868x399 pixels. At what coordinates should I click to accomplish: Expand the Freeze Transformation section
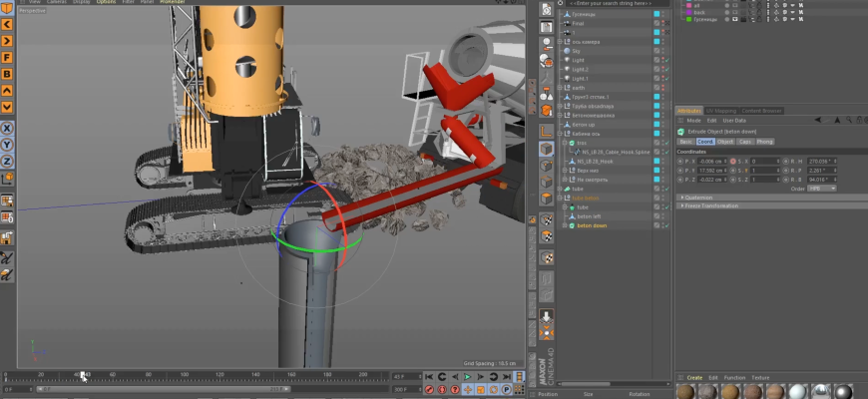[711, 205]
